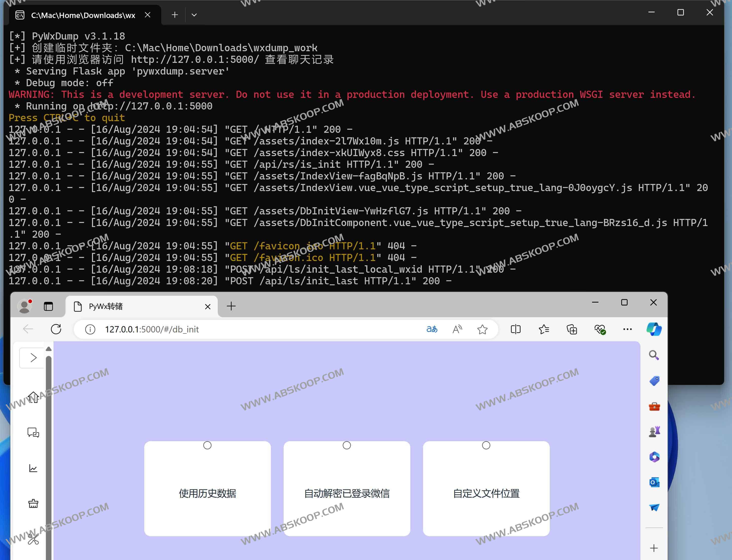This screenshot has width=732, height=560.
Task: Click the person/profile icon at top
Action: 25,306
